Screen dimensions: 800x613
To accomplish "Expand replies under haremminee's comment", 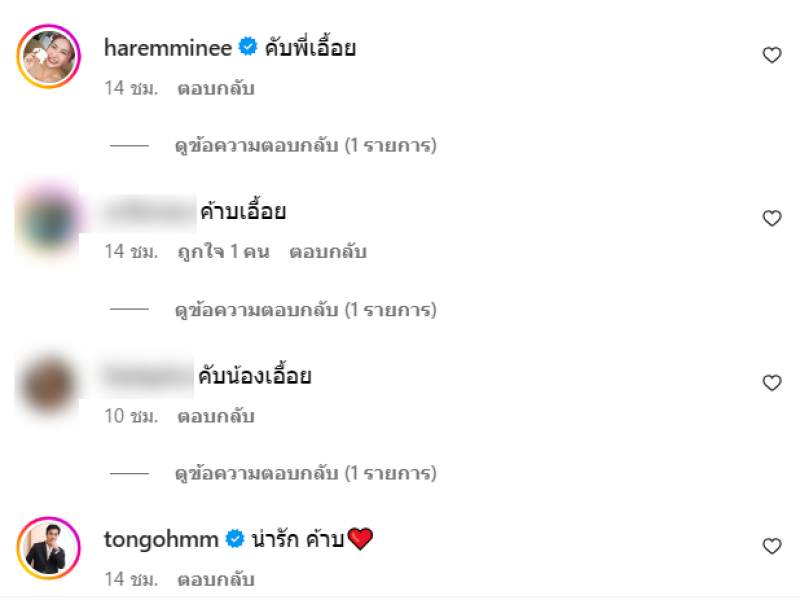I will point(305,145).
